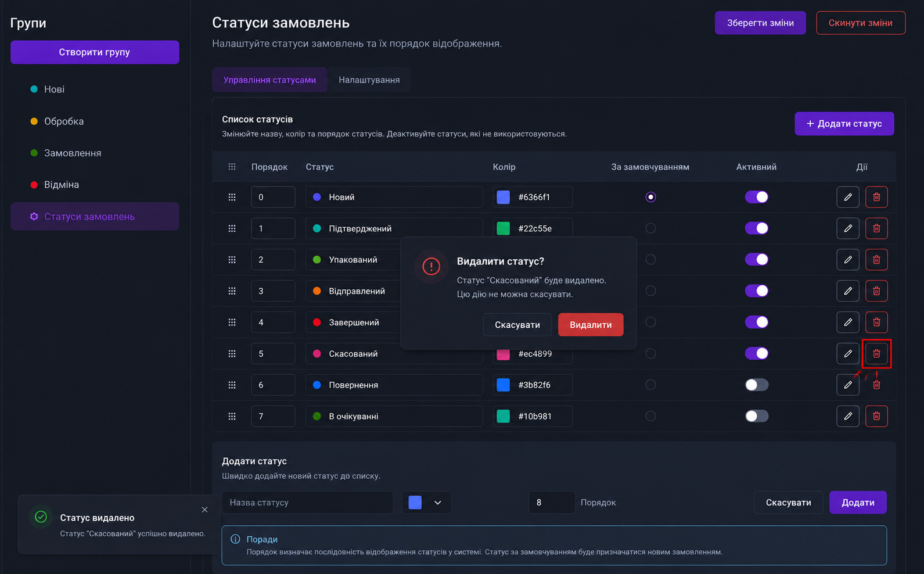Viewport: 924px width, 574px height.
Task: Toggle active switch for Підтверджений
Action: [x=757, y=228]
